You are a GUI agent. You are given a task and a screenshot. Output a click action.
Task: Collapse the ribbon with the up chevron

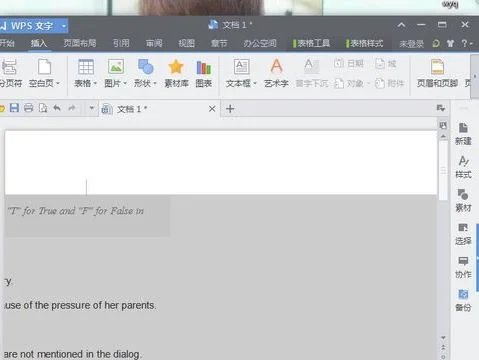pyautogui.click(x=401, y=25)
